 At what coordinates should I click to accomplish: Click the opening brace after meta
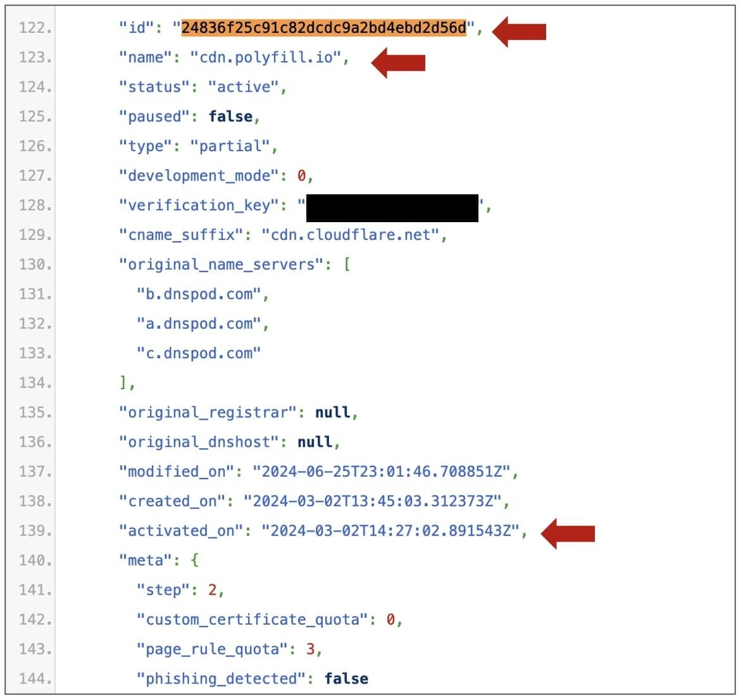(x=194, y=560)
